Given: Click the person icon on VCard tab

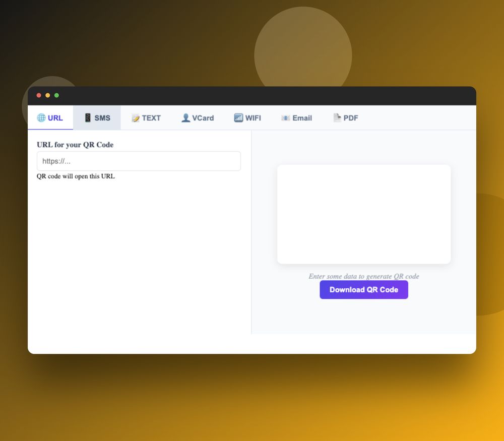Looking at the screenshot, I should click(186, 117).
